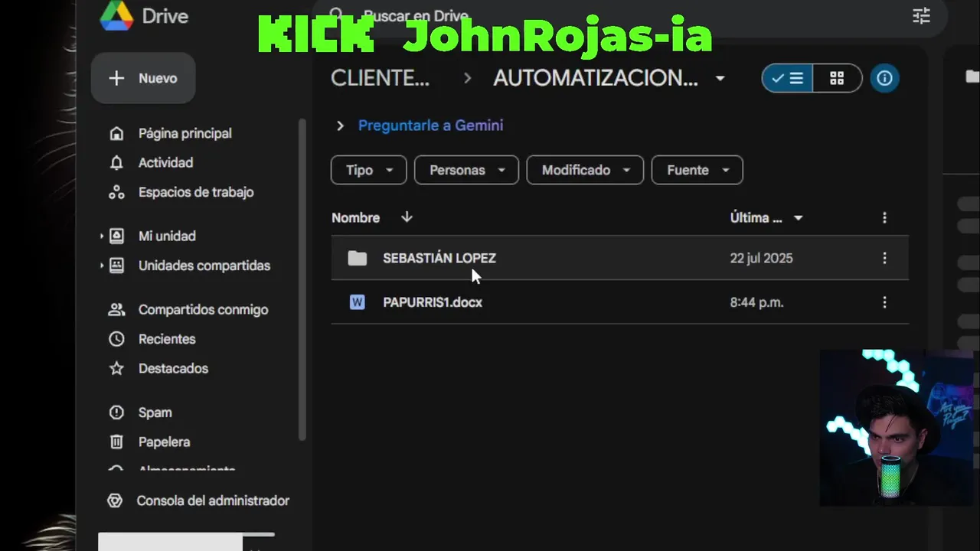Show details info panel

(x=885, y=78)
